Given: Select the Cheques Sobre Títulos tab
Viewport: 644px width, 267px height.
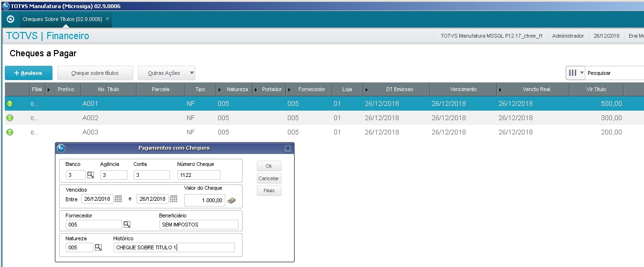Looking at the screenshot, I should tap(62, 19).
